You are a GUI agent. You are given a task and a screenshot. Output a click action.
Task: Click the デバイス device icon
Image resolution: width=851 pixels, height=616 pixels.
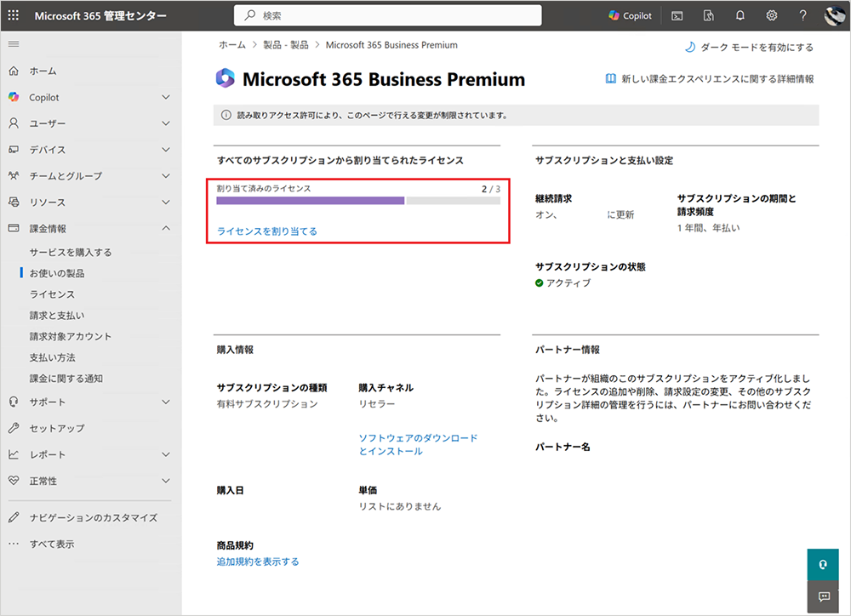(x=14, y=149)
